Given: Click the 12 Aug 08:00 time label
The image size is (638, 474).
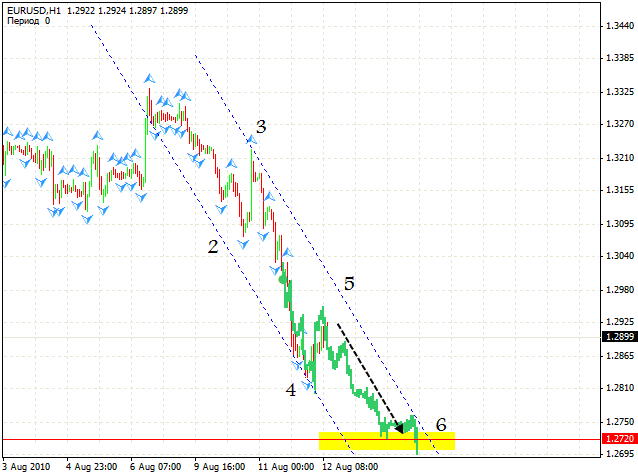Looking at the screenshot, I should 350,467.
